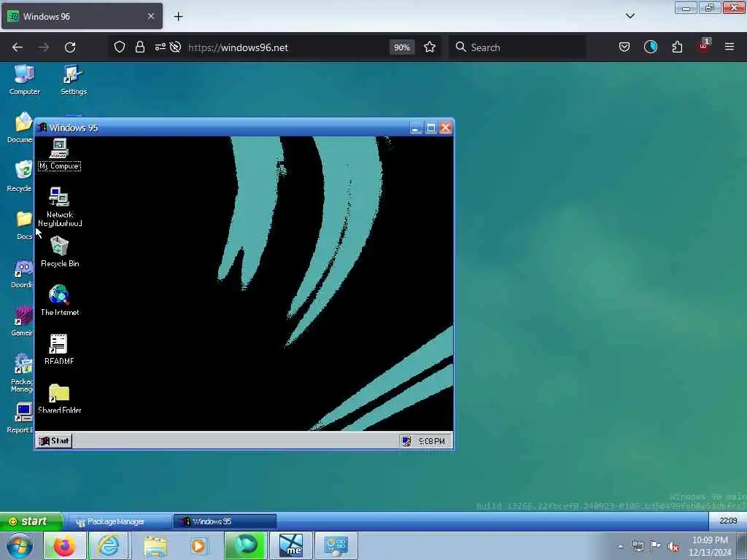The width and height of the screenshot is (747, 560).
Task: Open uBlock extension icon with badge
Action: click(704, 46)
